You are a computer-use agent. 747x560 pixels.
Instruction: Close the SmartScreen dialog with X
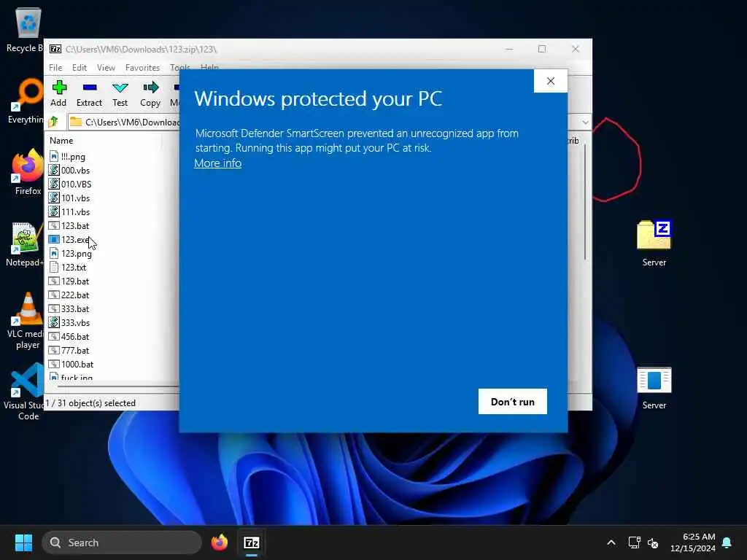[551, 81]
